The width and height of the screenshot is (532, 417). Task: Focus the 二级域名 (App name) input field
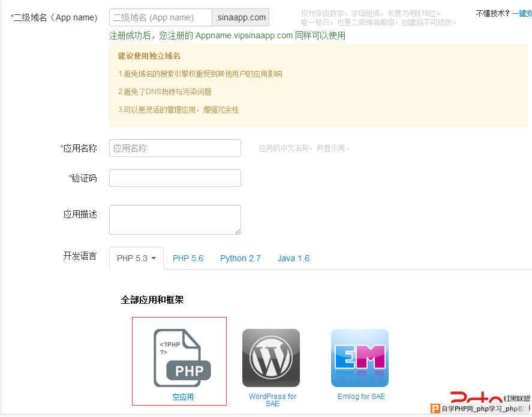click(x=161, y=17)
